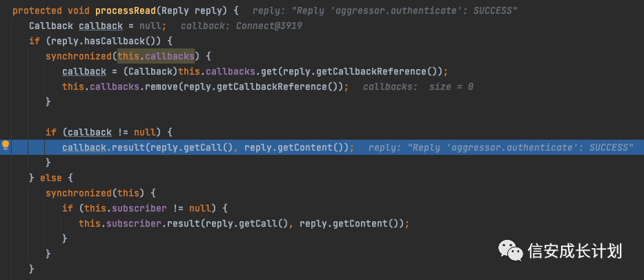The image size is (644, 280).
Task: Click the (Callback) type cast
Action: pos(150,71)
